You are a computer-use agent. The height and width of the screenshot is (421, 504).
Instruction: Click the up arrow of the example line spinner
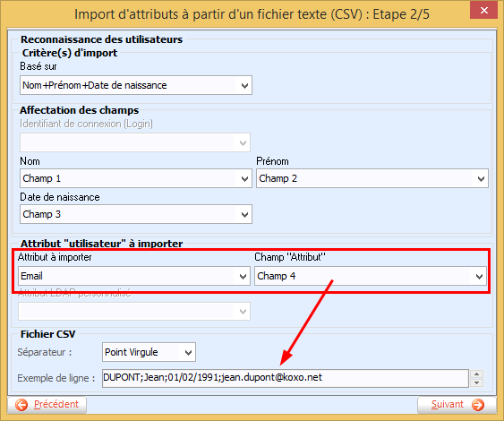(476, 374)
